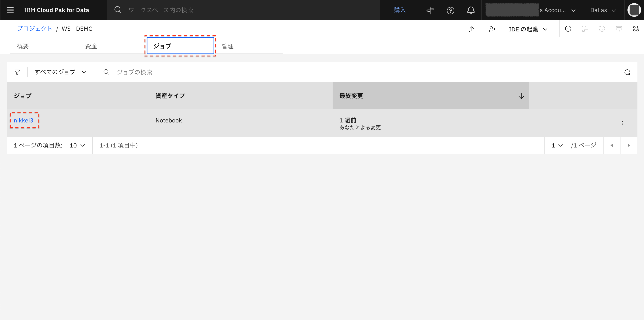Change items per page dropdown

(77, 146)
